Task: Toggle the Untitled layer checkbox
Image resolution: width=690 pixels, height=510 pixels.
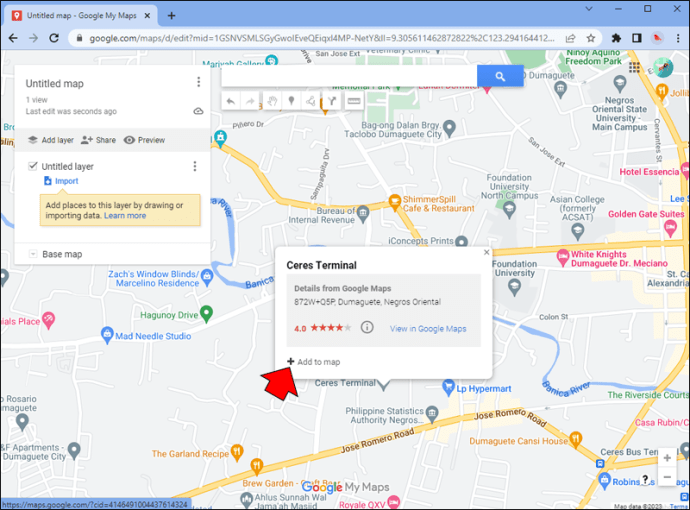Action: [33, 166]
